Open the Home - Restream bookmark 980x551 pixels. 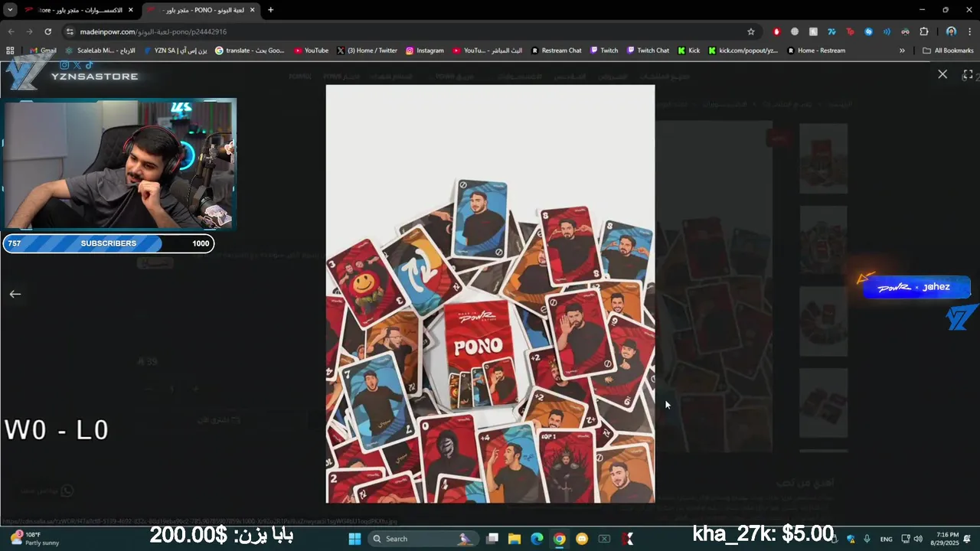815,51
